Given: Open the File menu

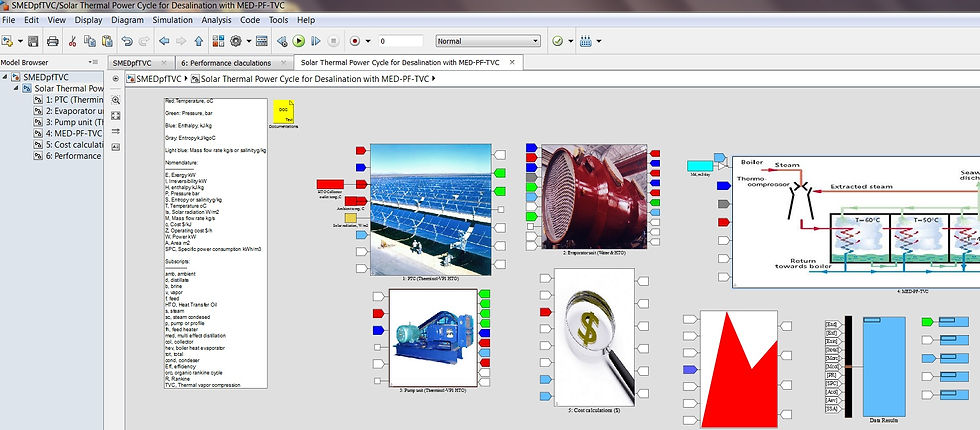Looking at the screenshot, I should coord(9,20).
